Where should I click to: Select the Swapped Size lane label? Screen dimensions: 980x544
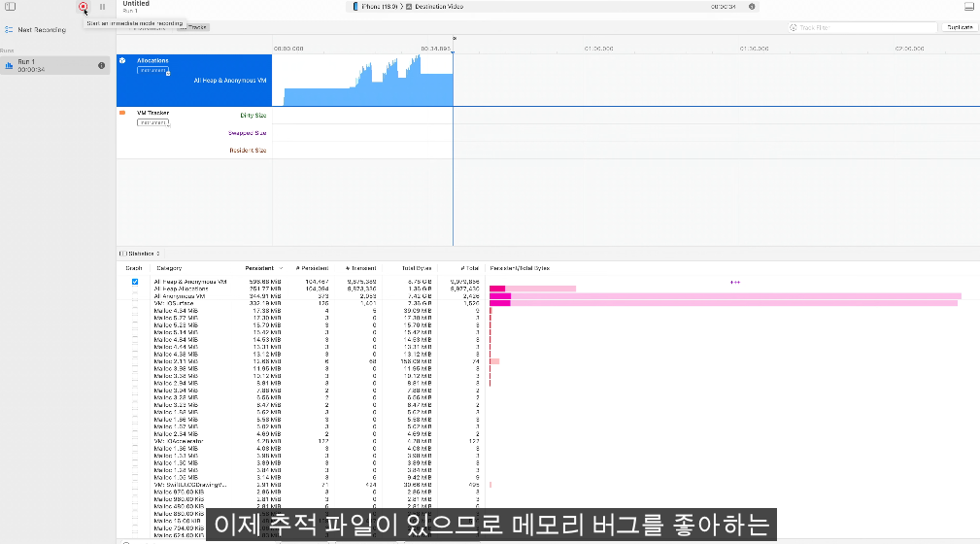[248, 133]
